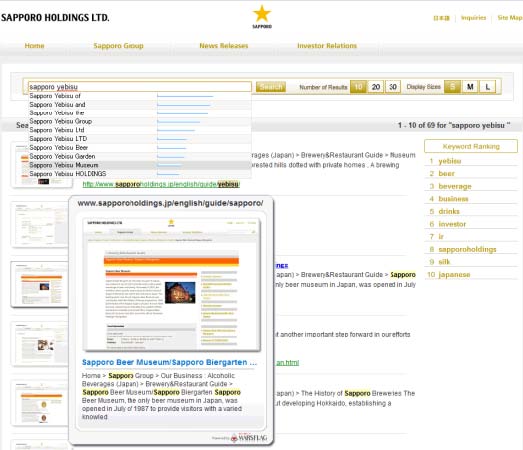Screen dimensions: 523x450
Task: Open the Site Map link
Action: point(510,18)
